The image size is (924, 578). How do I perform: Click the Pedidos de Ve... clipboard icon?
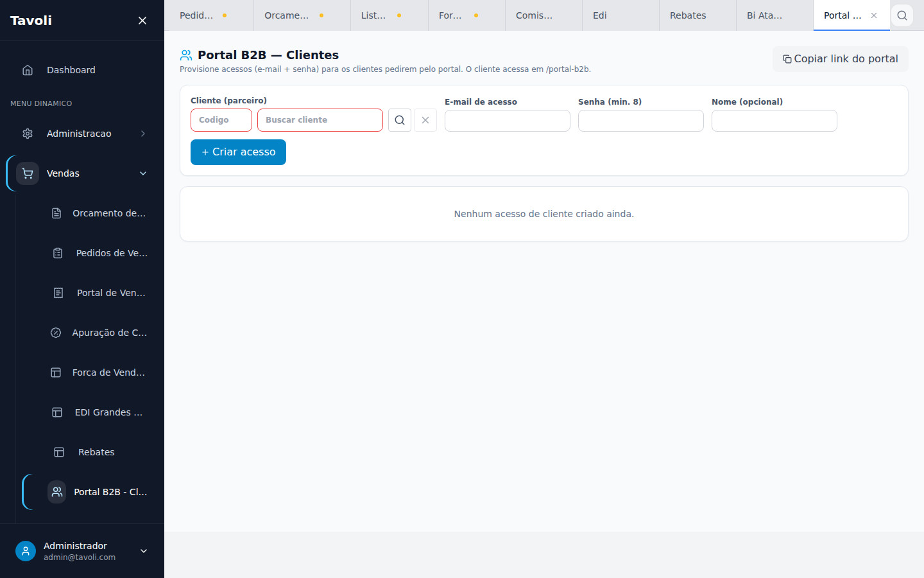pos(58,253)
